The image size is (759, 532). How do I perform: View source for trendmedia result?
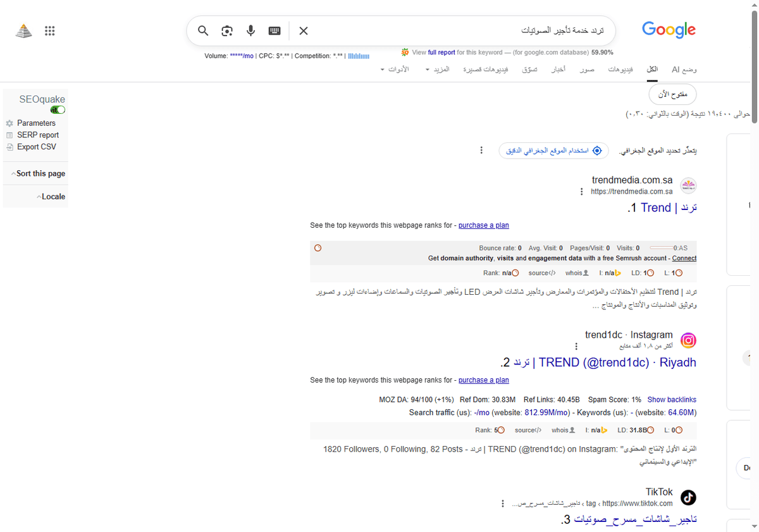pyautogui.click(x=542, y=273)
